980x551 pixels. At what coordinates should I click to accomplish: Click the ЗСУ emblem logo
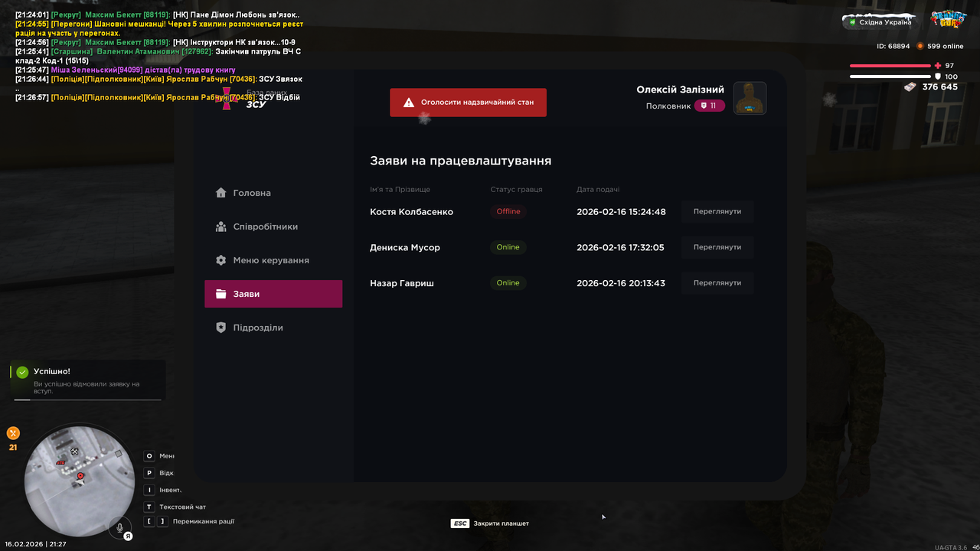[x=227, y=98]
